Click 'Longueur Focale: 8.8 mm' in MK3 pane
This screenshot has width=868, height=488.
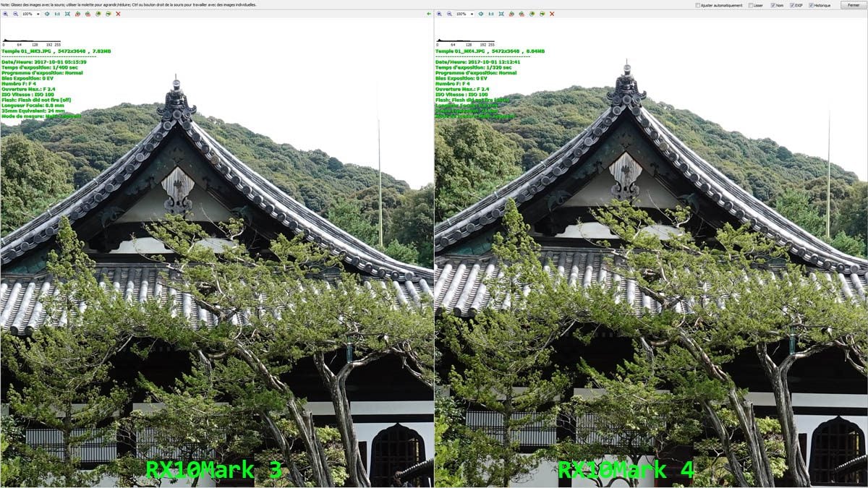[x=33, y=105]
